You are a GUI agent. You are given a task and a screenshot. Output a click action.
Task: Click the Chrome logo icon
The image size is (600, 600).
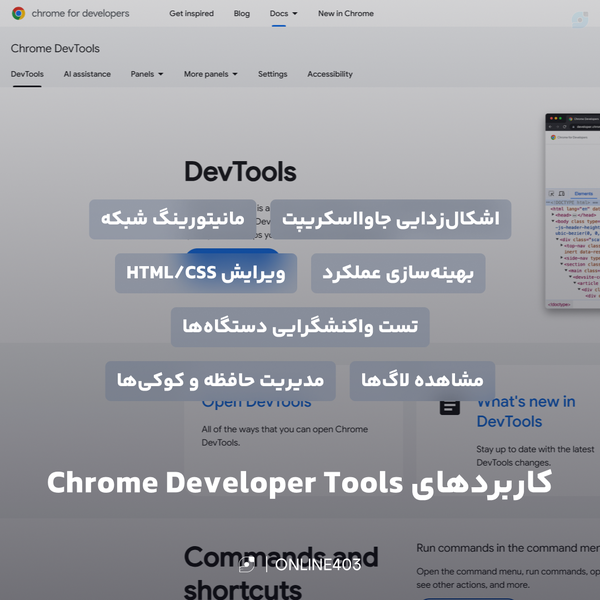tap(18, 13)
